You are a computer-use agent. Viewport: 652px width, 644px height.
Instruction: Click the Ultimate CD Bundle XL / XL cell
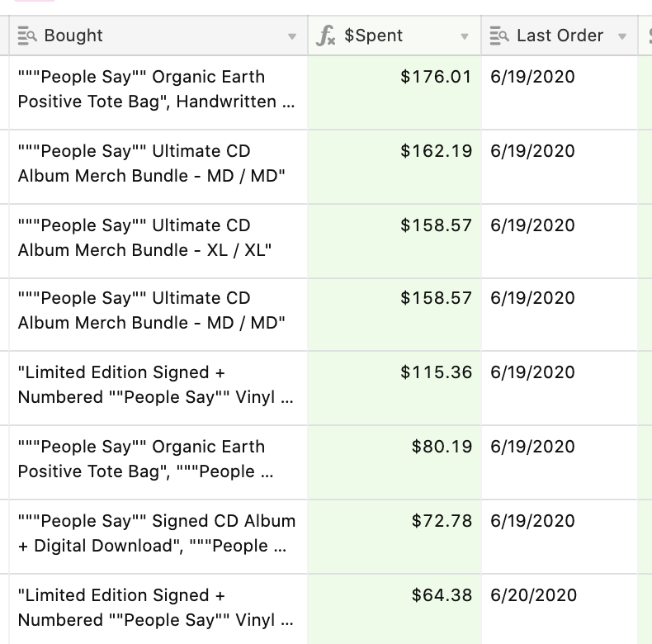click(x=158, y=242)
